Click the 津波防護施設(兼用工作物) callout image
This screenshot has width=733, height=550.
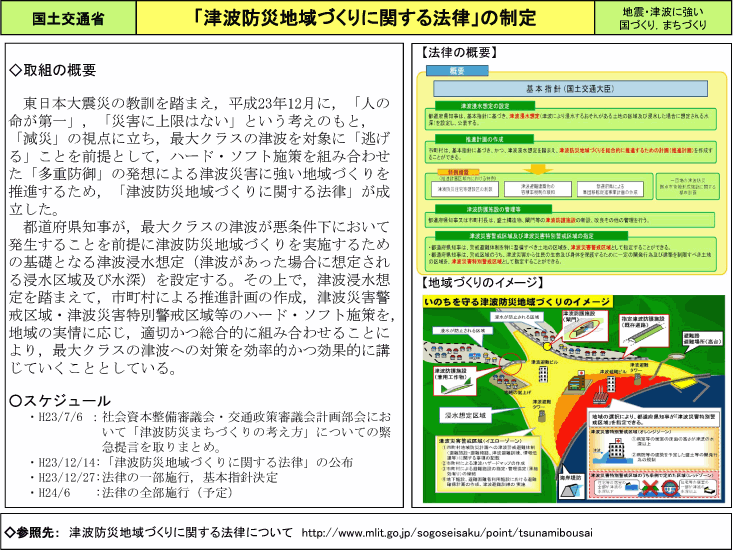pyautogui.click(x=455, y=381)
